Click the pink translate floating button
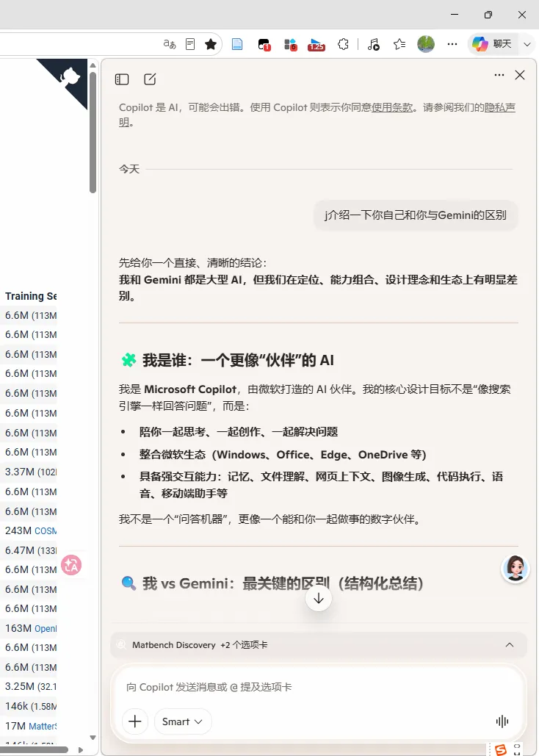 point(71,565)
